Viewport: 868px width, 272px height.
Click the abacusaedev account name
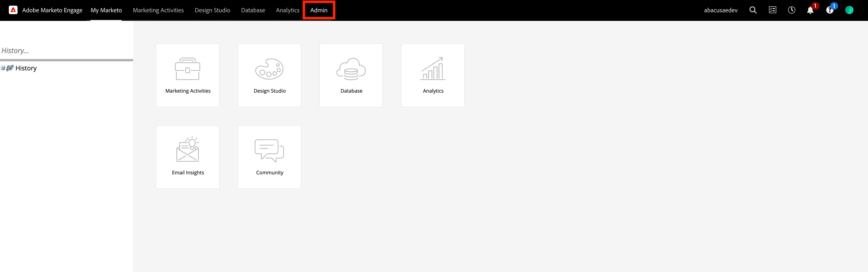pos(721,10)
